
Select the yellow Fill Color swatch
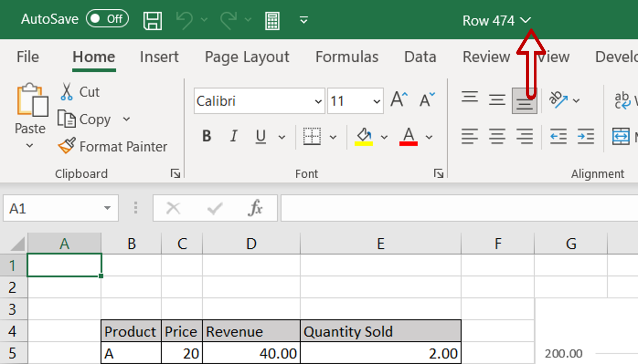pyautogui.click(x=364, y=143)
